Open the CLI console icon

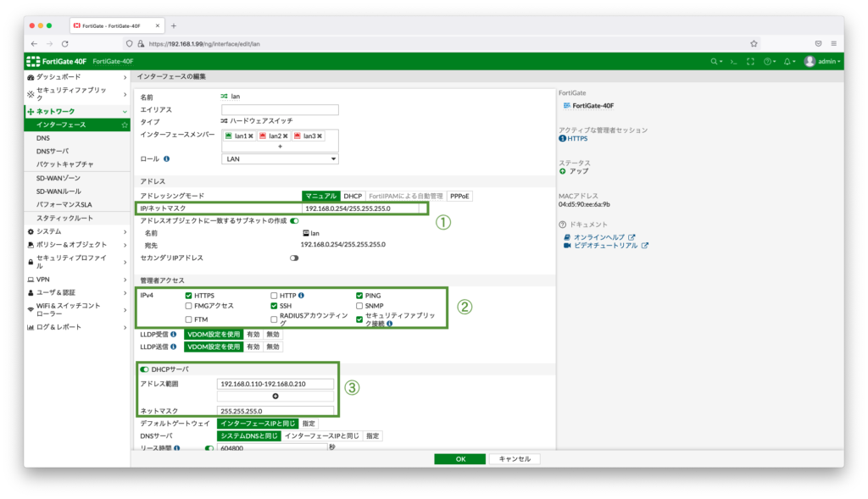click(733, 61)
